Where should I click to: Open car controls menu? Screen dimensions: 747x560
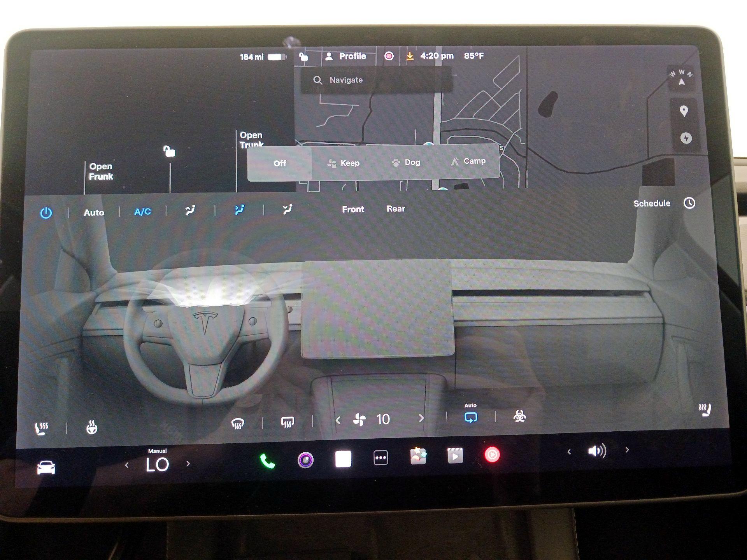click(x=46, y=467)
